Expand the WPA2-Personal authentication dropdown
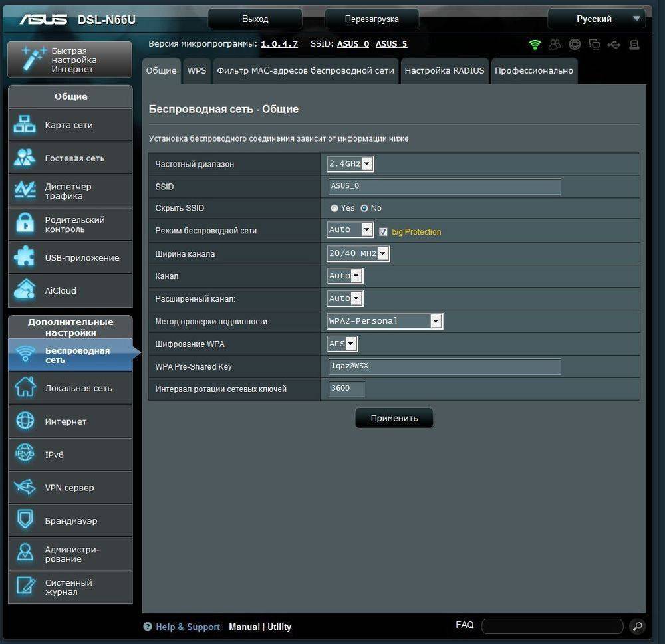 [385, 322]
